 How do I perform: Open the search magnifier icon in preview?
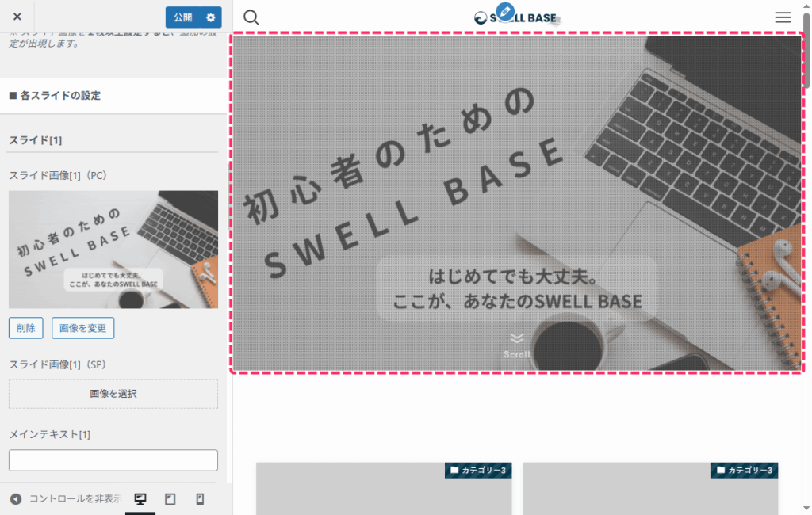(251, 17)
